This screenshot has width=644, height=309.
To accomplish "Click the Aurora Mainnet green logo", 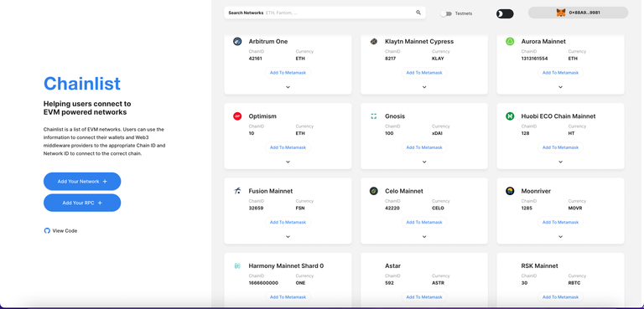I will pyautogui.click(x=510, y=41).
